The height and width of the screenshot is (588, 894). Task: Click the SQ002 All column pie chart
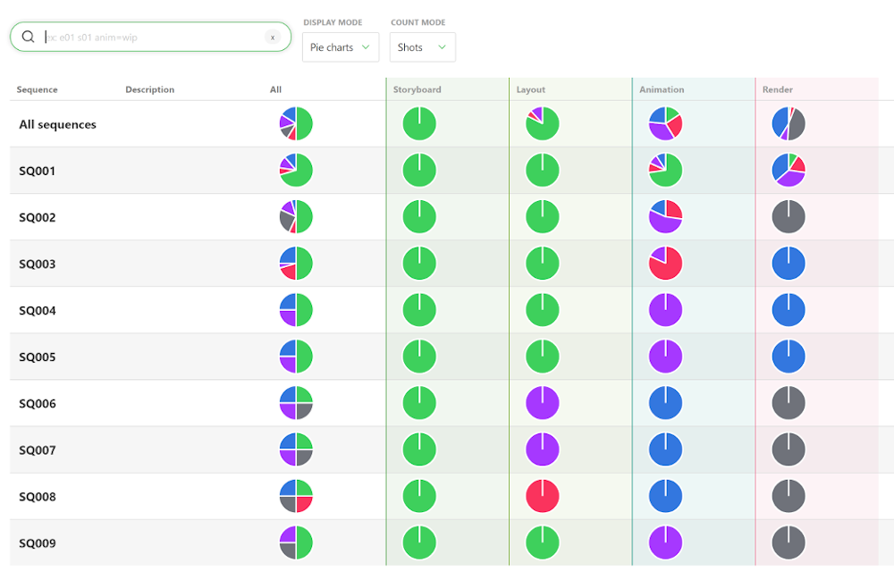pyautogui.click(x=296, y=217)
